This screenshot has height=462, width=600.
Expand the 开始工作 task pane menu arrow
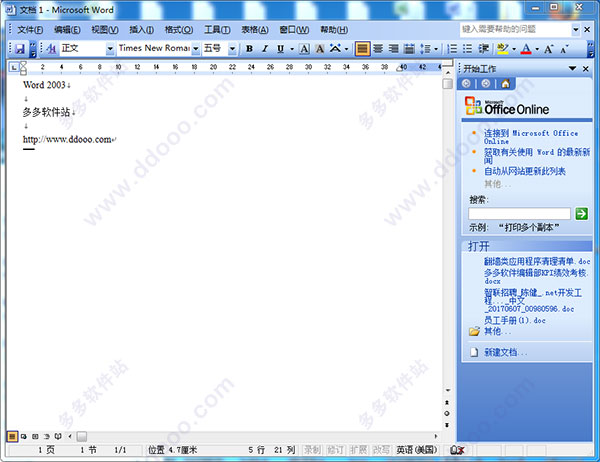572,69
